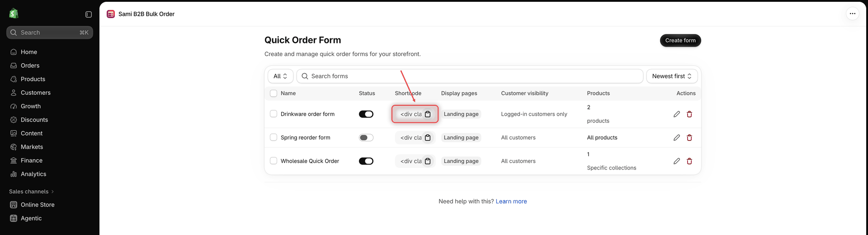This screenshot has height=235, width=868.
Task: Check the Drinkware order form row
Action: pos(274,114)
